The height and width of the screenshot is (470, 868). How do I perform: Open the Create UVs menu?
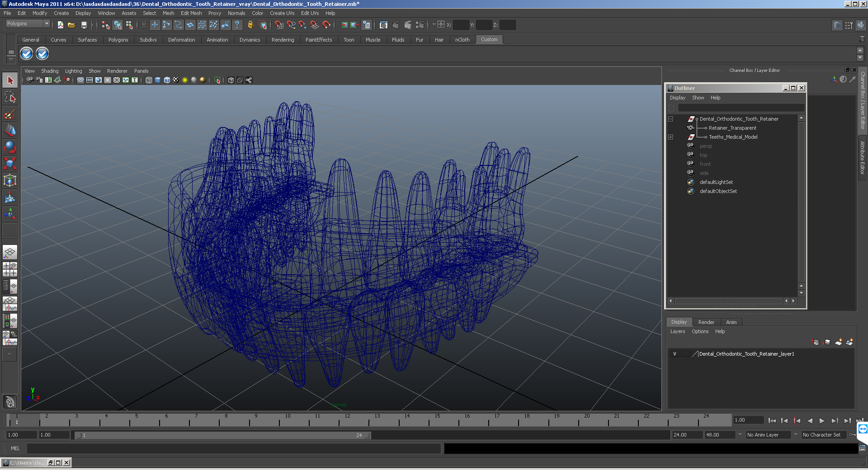[x=282, y=13]
